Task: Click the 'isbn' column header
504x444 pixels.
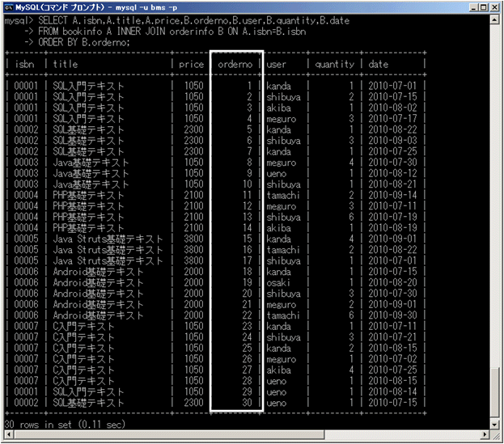Action: click(25, 64)
